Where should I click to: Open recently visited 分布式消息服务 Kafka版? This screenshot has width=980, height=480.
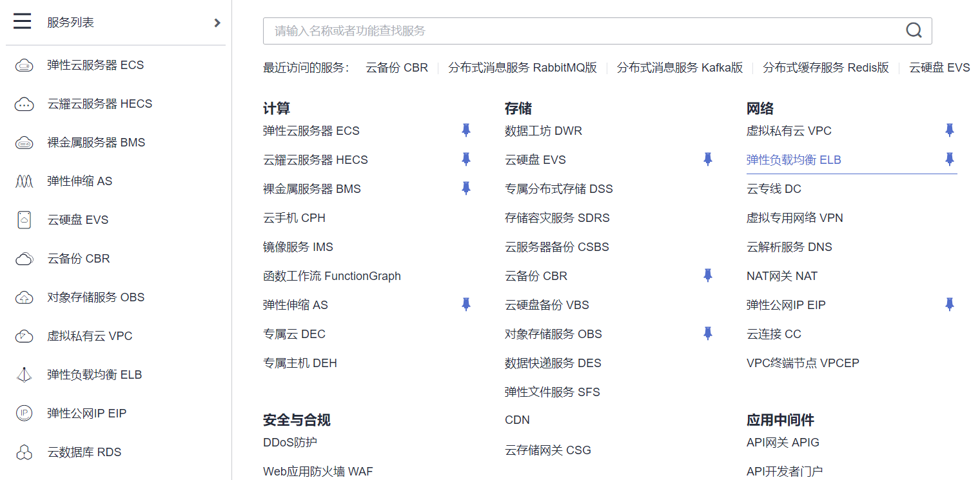click(680, 68)
